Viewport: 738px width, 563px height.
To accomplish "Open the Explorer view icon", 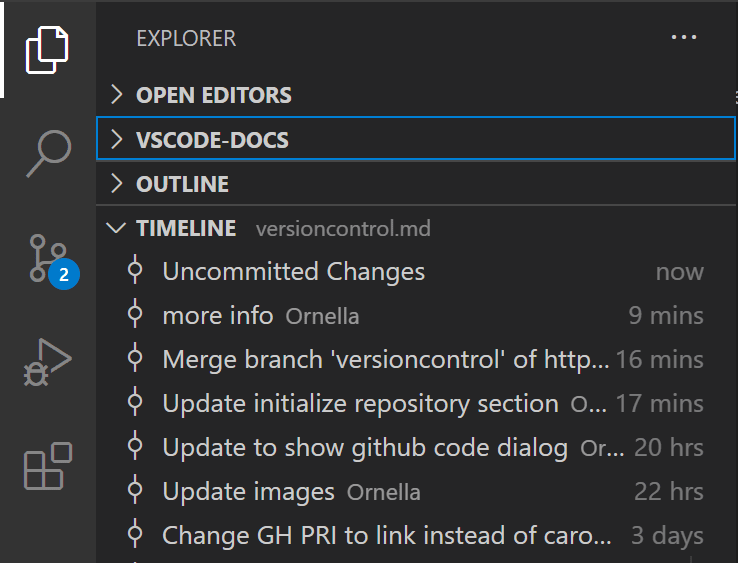I will 47,49.
